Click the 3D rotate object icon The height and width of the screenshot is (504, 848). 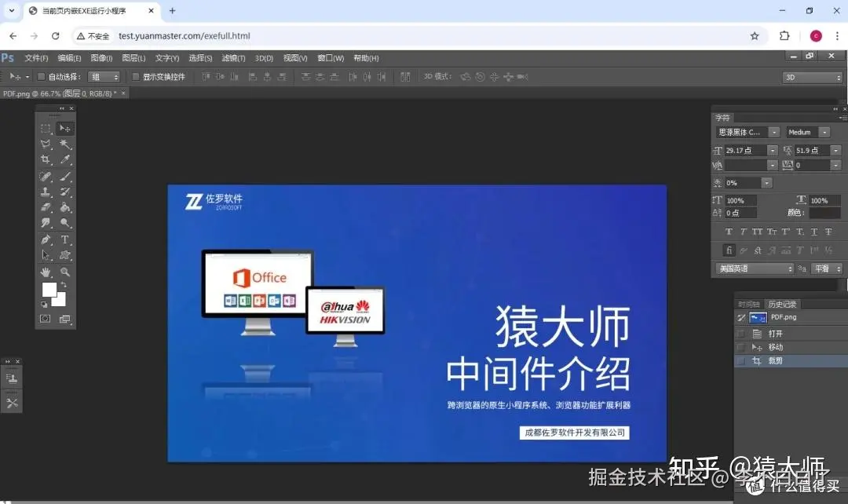(465, 77)
